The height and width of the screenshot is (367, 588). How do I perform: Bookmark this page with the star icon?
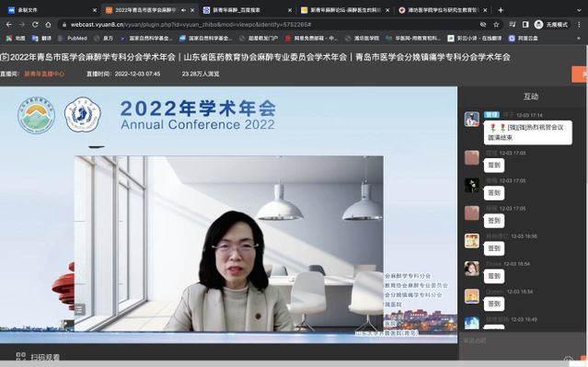click(x=496, y=24)
